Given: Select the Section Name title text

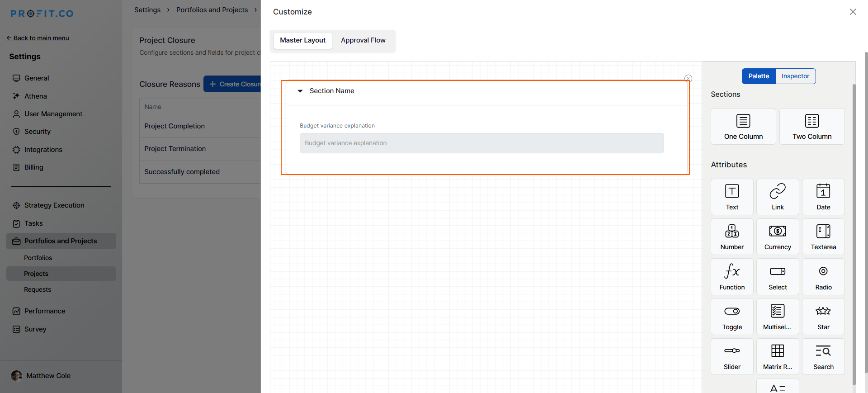Looking at the screenshot, I should click(x=332, y=91).
